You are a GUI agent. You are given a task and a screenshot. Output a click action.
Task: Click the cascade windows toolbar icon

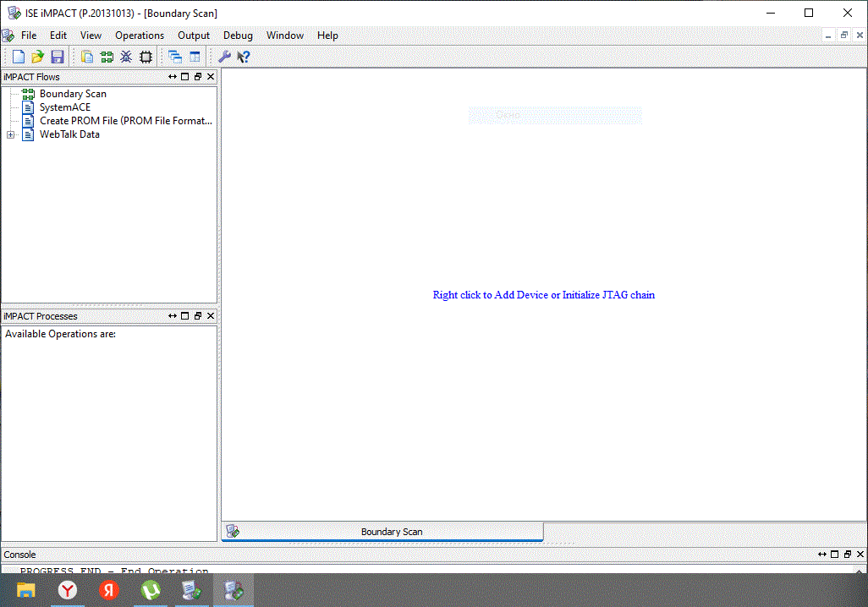(175, 57)
